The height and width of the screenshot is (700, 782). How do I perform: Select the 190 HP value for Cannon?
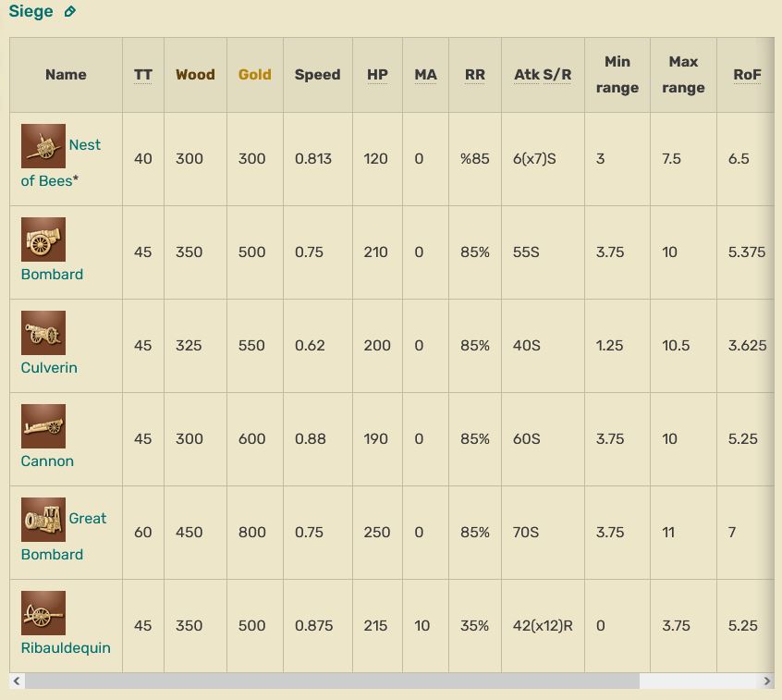tap(375, 438)
